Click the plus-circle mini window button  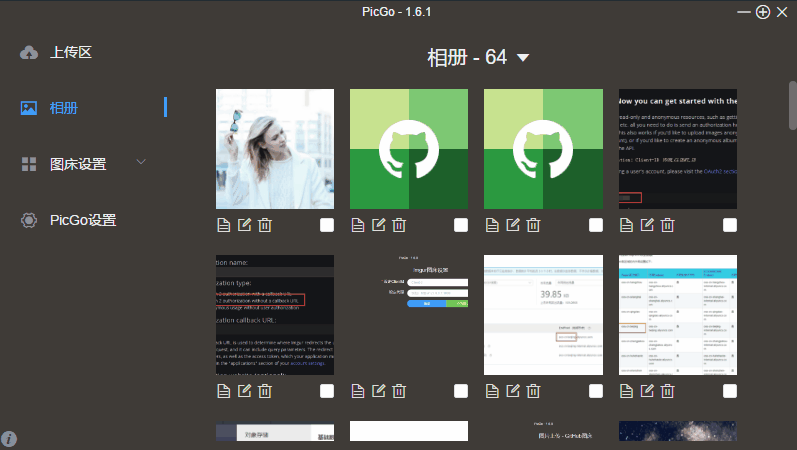tap(763, 12)
